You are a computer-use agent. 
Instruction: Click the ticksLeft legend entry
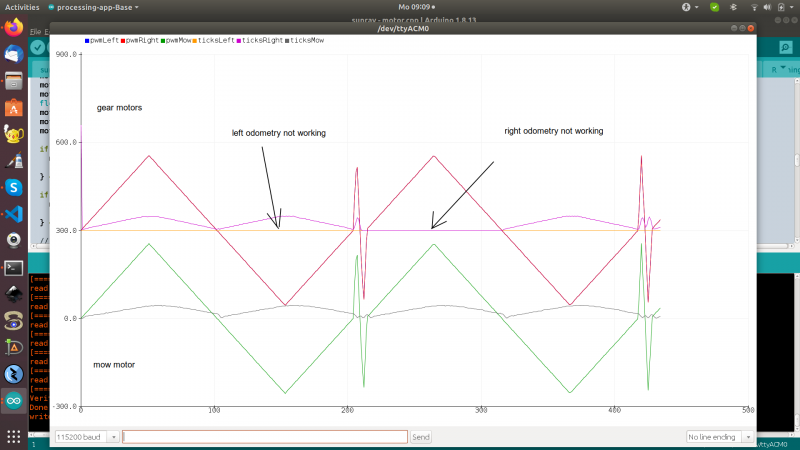tap(213, 40)
